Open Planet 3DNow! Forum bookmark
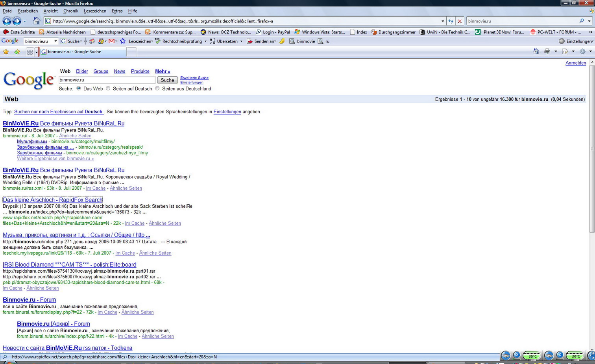The height and width of the screenshot is (364, 595). [499, 32]
